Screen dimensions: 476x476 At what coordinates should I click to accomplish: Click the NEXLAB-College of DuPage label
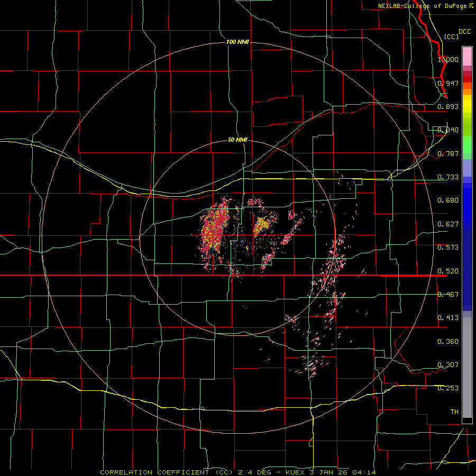coord(422,6)
